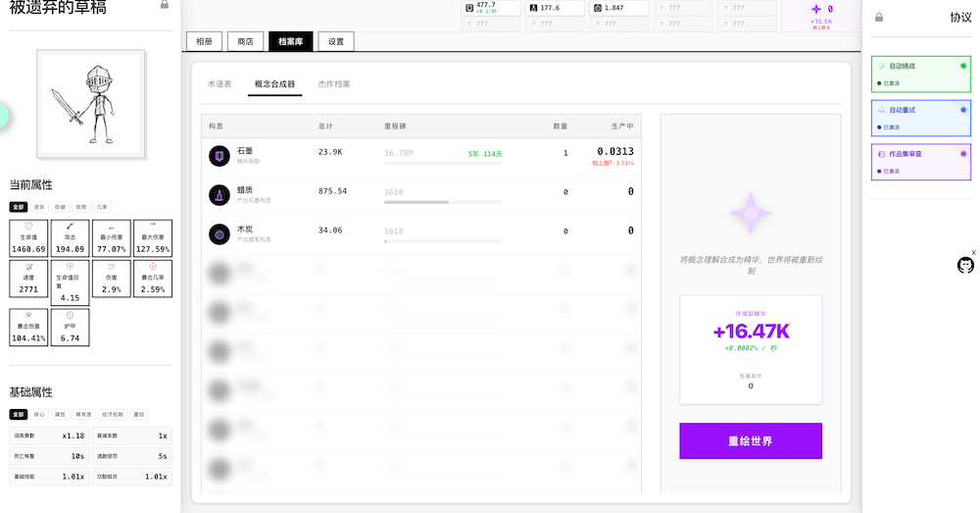This screenshot has height=513, width=980.
Task: Click the GitHub cat icon at right edge
Action: [965, 265]
